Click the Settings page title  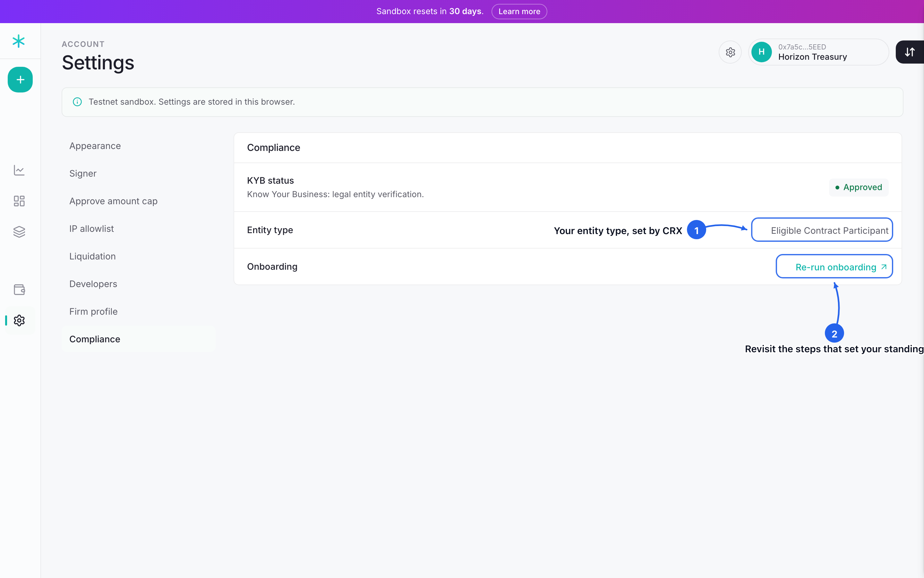click(98, 62)
